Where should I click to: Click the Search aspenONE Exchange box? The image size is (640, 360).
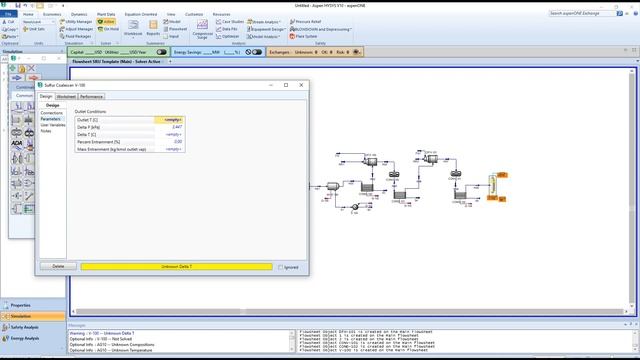click(582, 13)
